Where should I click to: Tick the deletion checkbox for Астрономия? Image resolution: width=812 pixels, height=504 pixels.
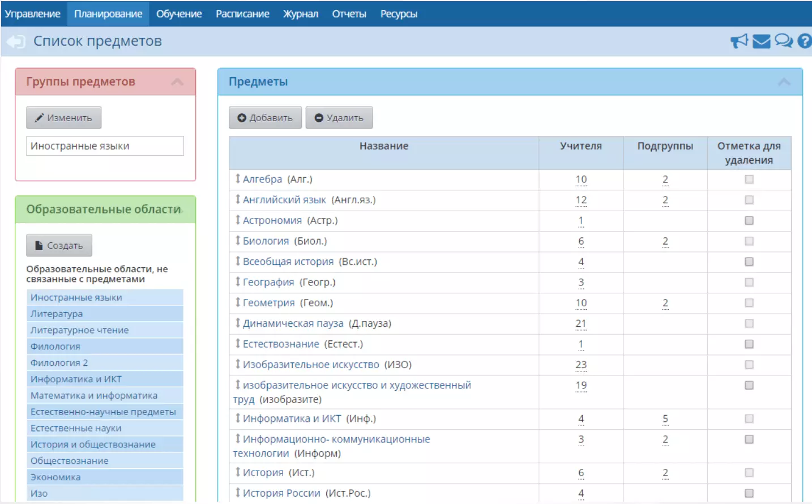[749, 220]
